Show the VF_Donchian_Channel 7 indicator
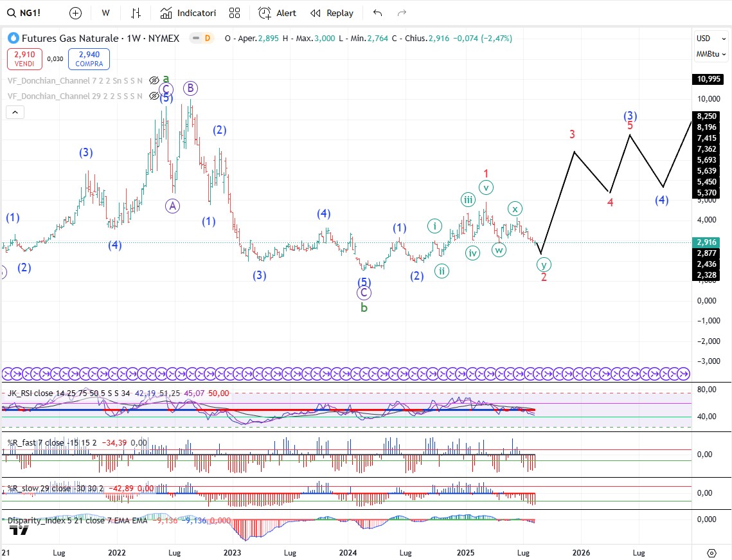The height and width of the screenshot is (560, 732). [154, 81]
